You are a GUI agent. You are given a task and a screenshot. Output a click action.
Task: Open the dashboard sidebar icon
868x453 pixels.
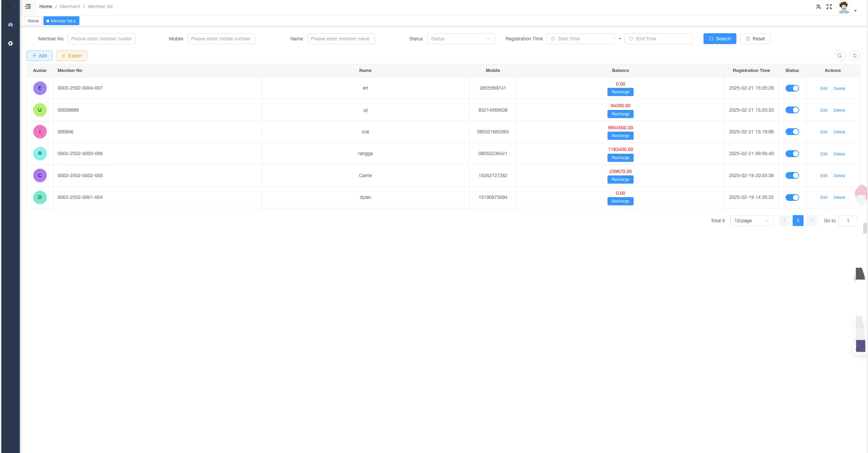pos(11,24)
